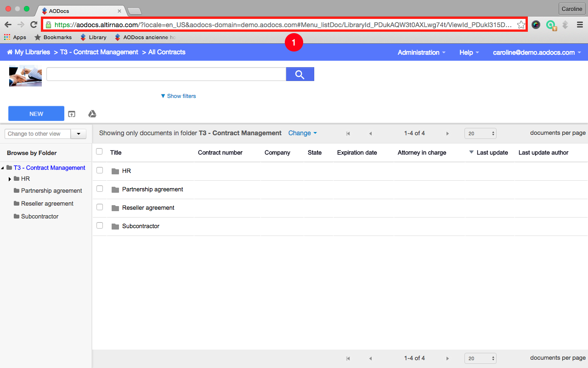Open the AODocs ancienne bookmark
The image size is (588, 368).
tap(145, 37)
